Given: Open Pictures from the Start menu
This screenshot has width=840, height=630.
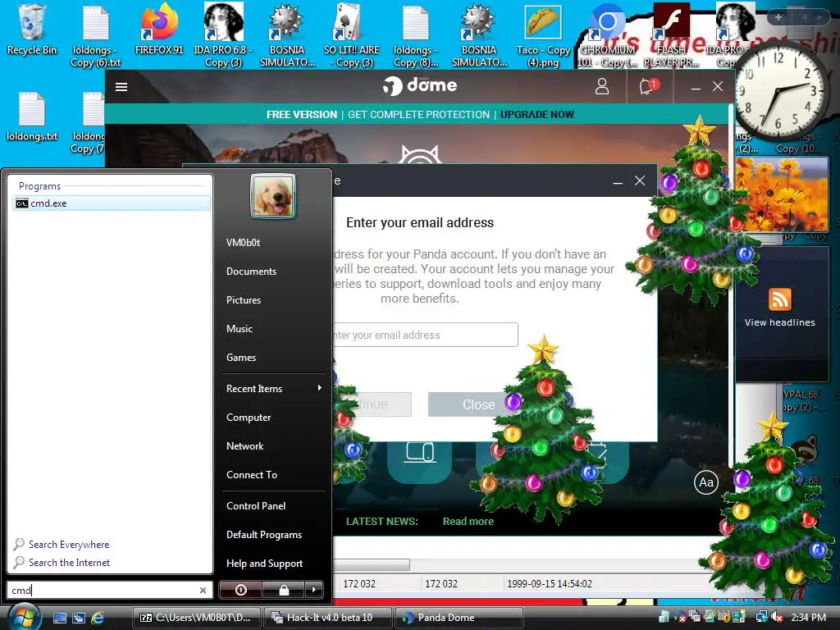Looking at the screenshot, I should click(243, 300).
